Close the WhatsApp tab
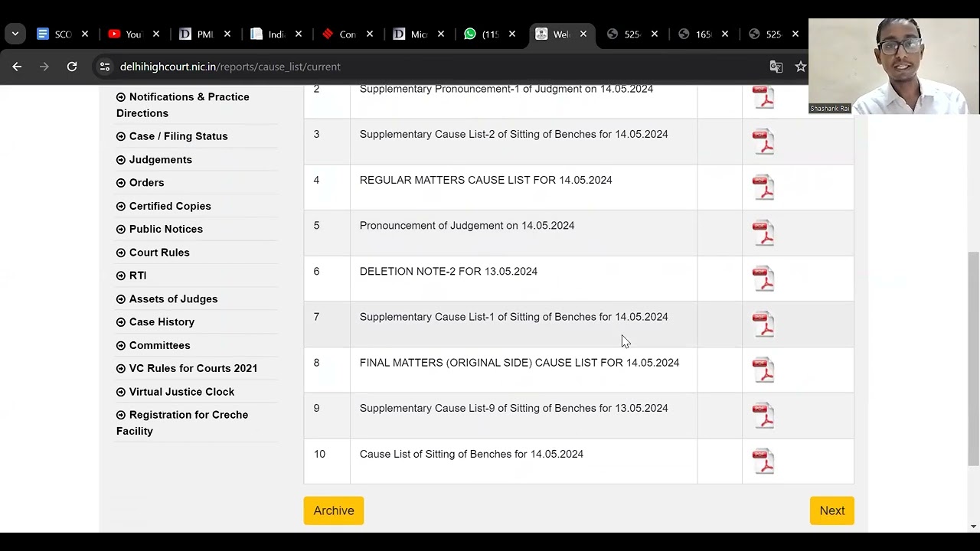Image resolution: width=980 pixels, height=551 pixels. 512,34
